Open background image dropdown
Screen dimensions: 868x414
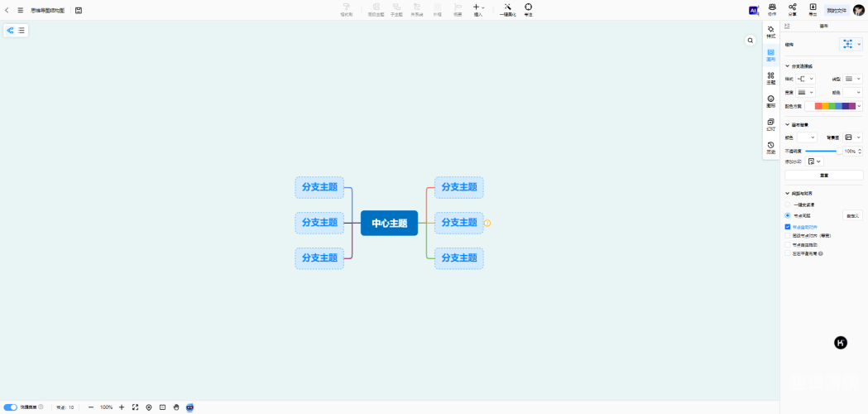pos(852,137)
